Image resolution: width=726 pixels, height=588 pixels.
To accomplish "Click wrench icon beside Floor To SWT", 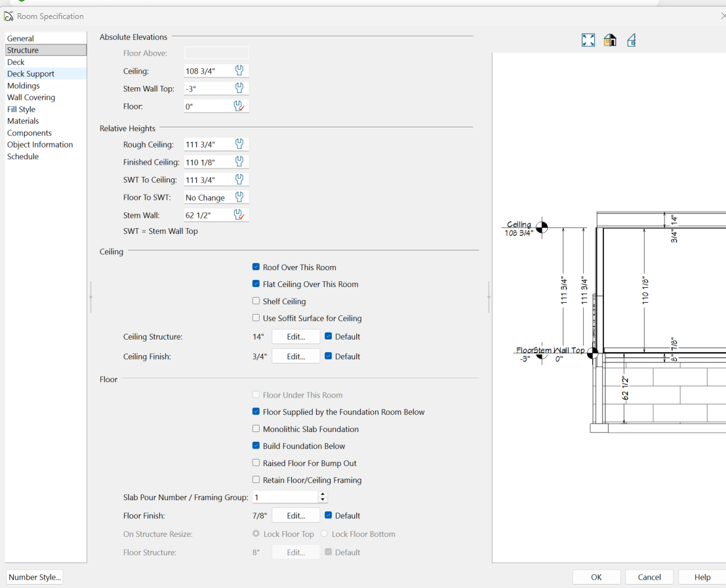I will point(239,197).
